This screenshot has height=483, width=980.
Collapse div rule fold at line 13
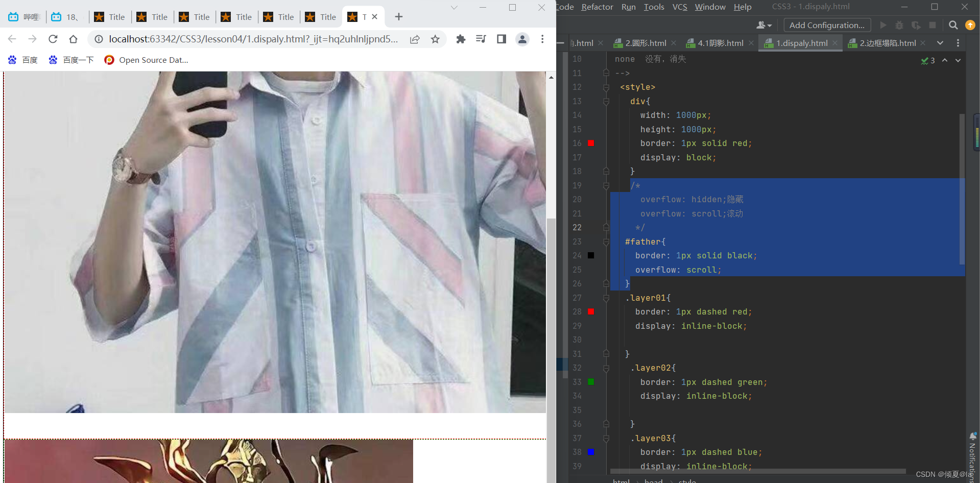[606, 102]
